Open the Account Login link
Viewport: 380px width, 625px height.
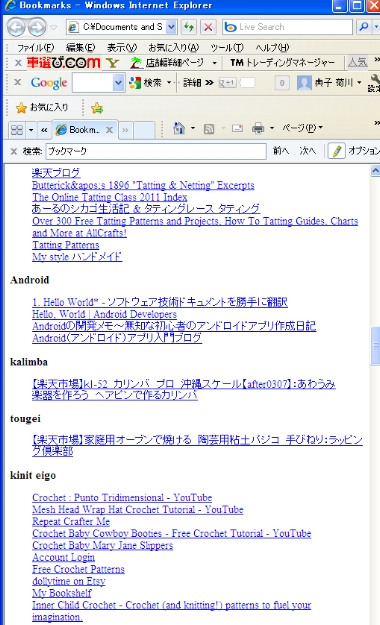(63, 557)
